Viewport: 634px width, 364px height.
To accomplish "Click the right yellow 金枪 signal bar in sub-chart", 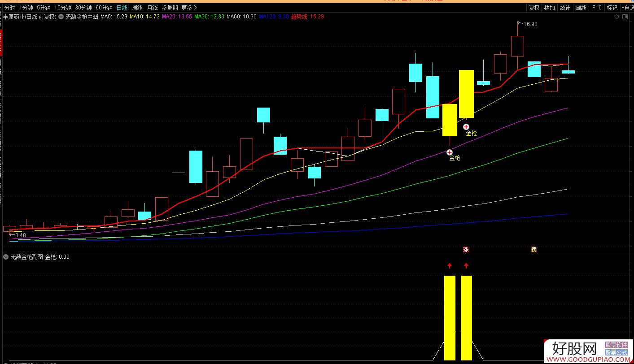I will tap(466, 318).
